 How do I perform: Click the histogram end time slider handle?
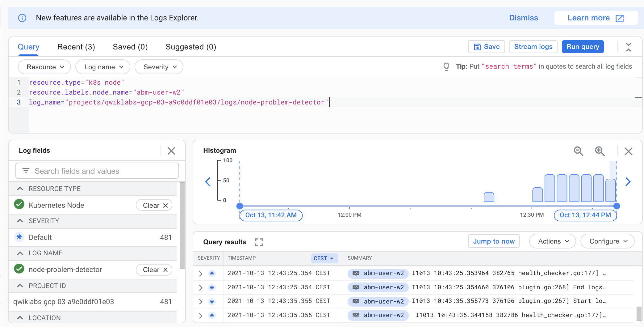point(617,206)
